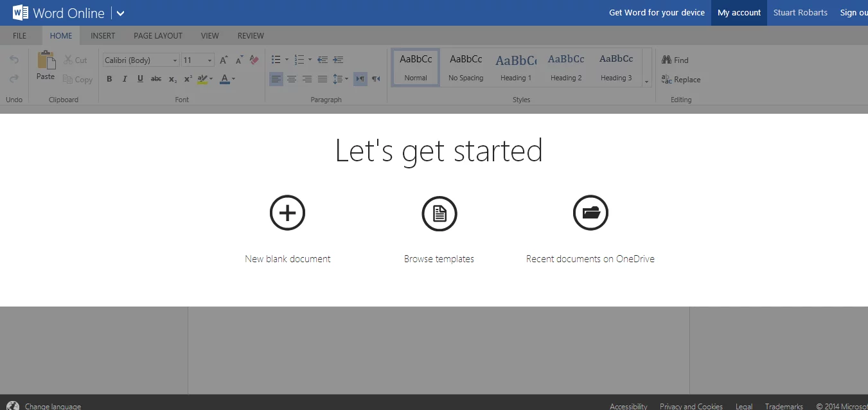Click the Replace tool
The image size is (868, 410).
coord(681,80)
